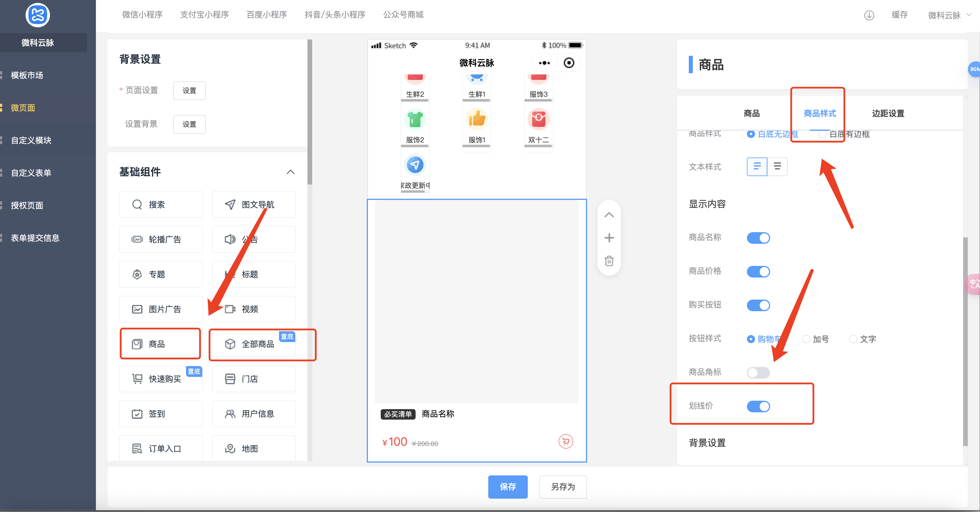Click the 另存为 button

(x=563, y=487)
